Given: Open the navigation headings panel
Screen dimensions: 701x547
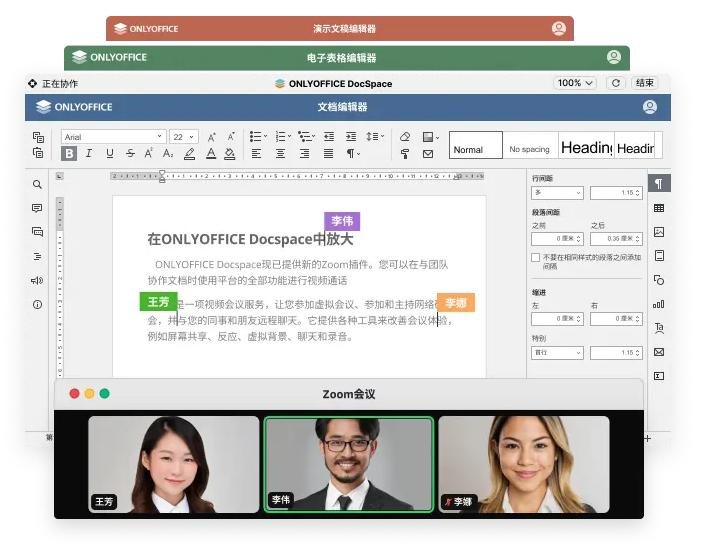Looking at the screenshot, I should coord(38,256).
